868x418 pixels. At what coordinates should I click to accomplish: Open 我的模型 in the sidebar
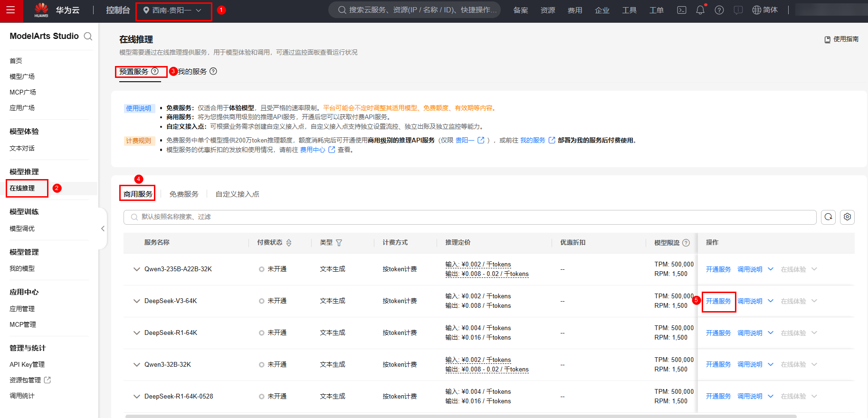point(22,268)
